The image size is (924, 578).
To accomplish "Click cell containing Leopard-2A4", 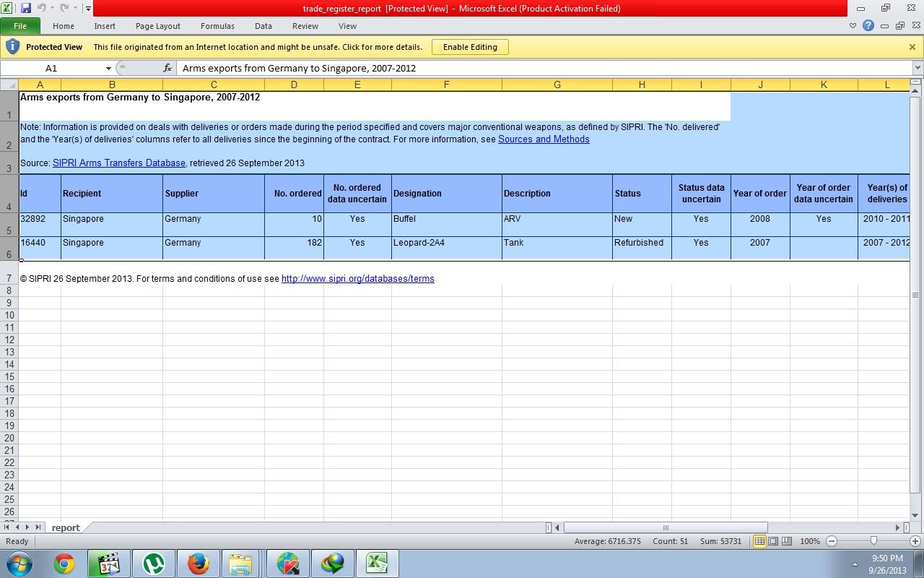I will 447,248.
